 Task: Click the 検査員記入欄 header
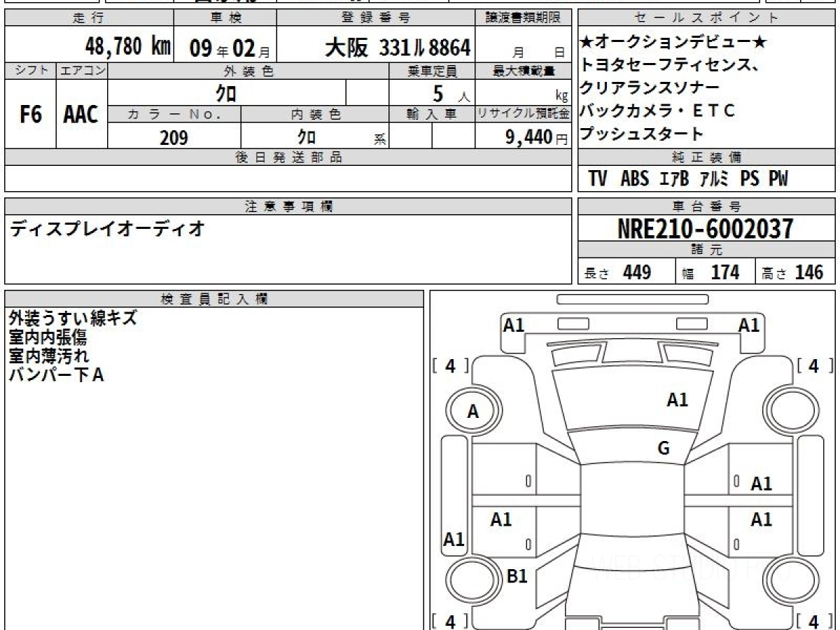click(x=214, y=299)
